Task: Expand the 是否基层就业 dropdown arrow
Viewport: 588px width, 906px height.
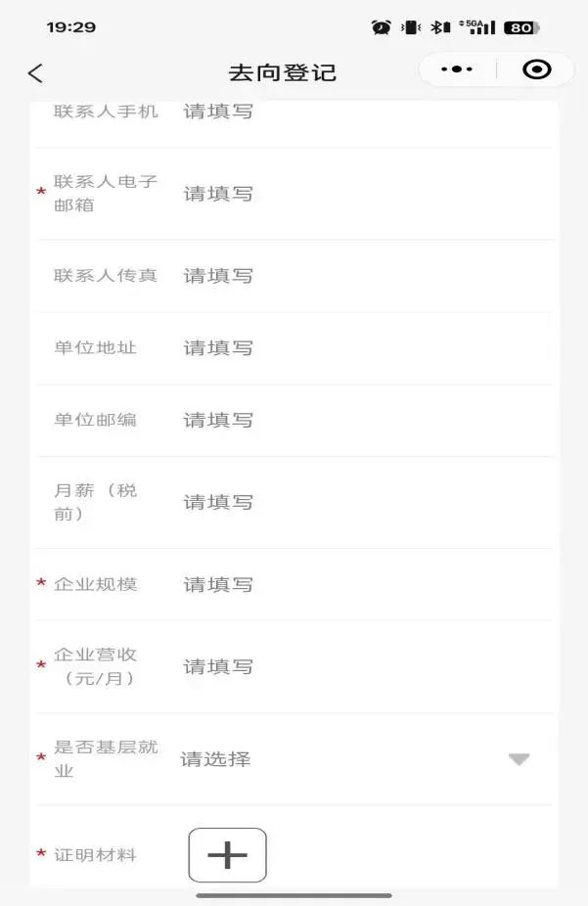Action: coord(519,759)
